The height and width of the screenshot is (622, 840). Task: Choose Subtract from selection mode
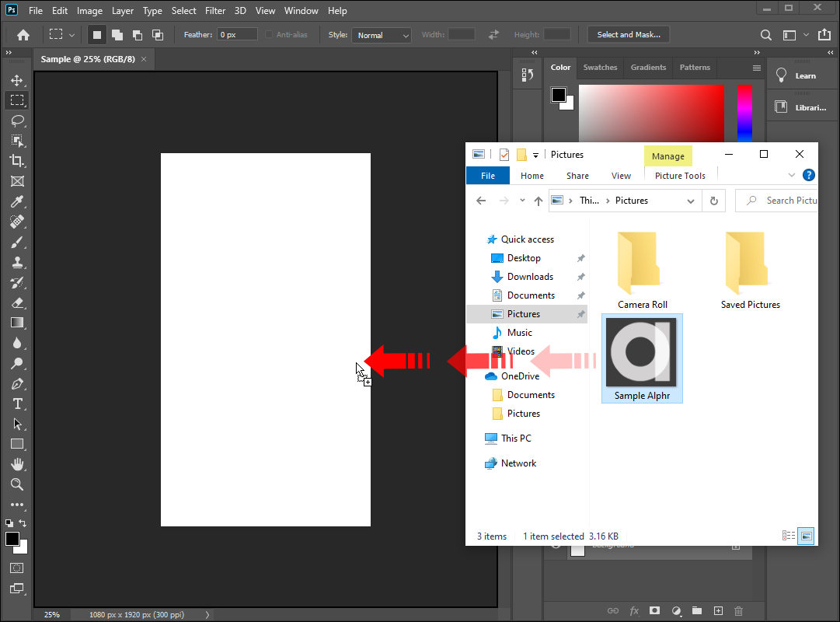[x=138, y=35]
